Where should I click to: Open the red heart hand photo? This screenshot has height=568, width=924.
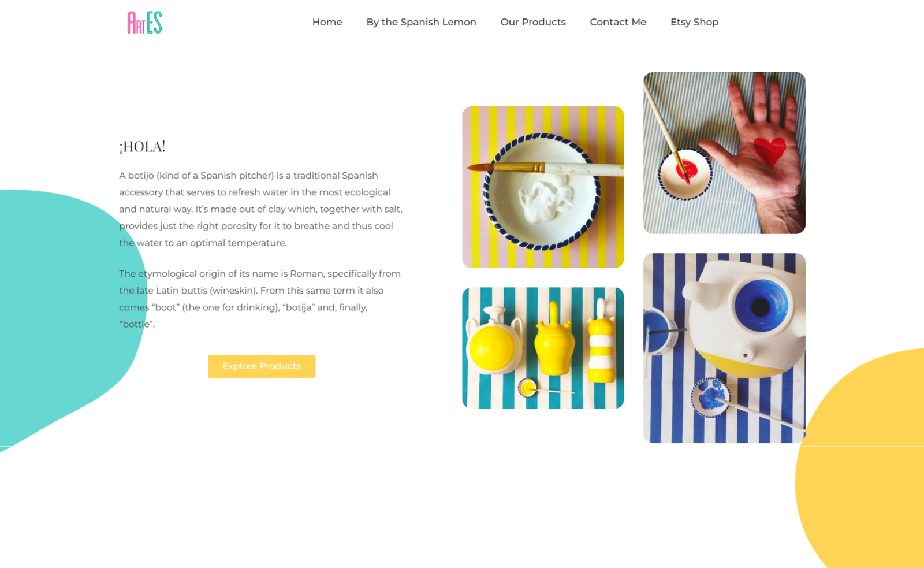[x=724, y=153]
